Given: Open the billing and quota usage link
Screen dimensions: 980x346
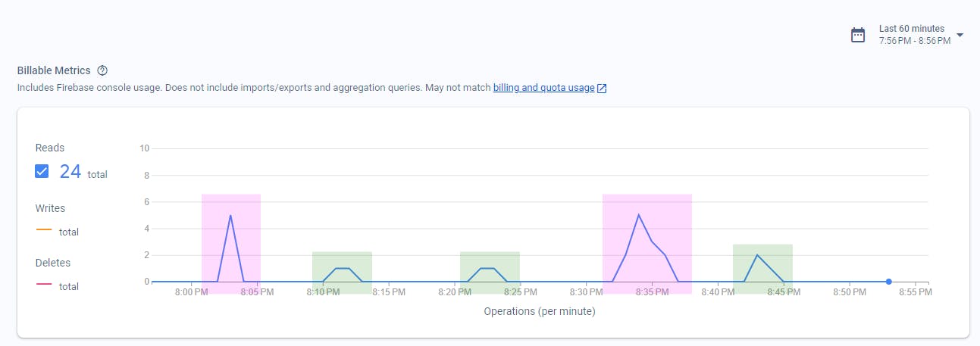Looking at the screenshot, I should [543, 88].
